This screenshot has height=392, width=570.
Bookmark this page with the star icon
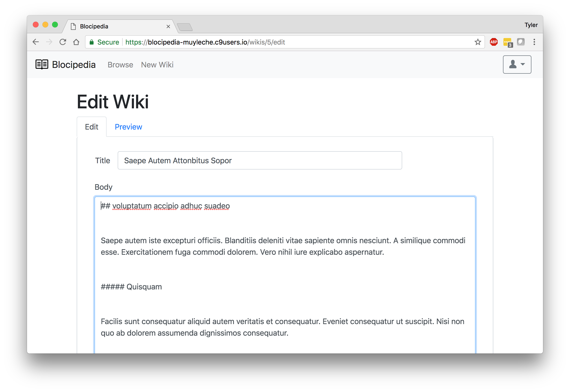click(478, 42)
